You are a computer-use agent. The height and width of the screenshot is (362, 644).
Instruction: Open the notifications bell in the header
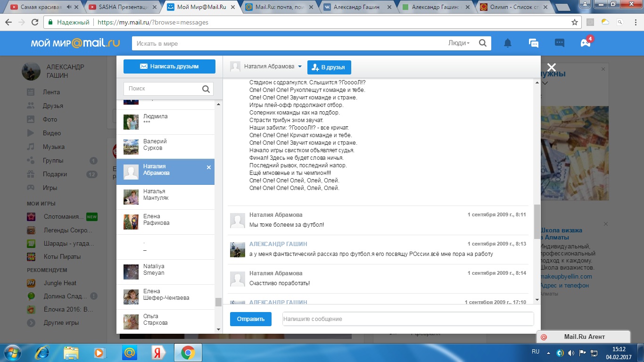[x=508, y=43]
